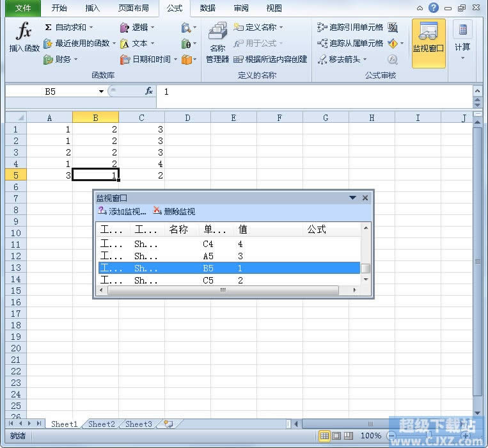
Task: Open the Name Box dropdown arrow
Action: (101, 92)
